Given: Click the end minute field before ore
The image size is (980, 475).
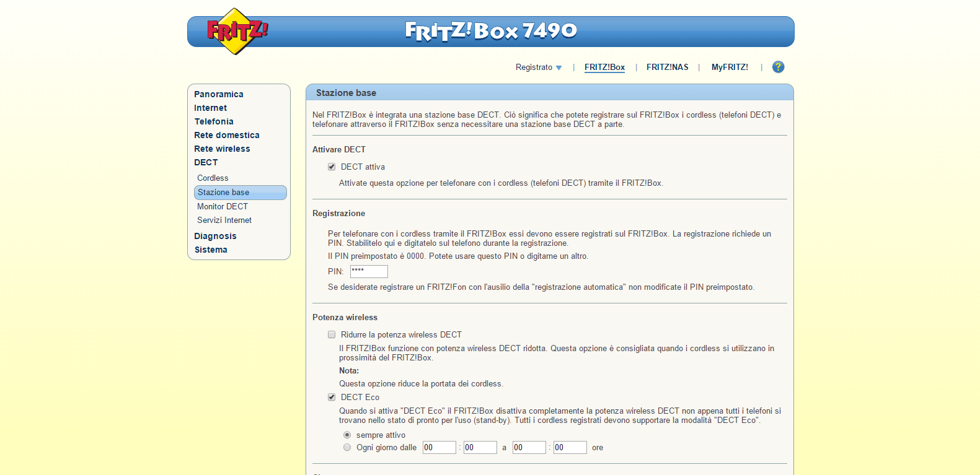Looking at the screenshot, I should click(570, 447).
